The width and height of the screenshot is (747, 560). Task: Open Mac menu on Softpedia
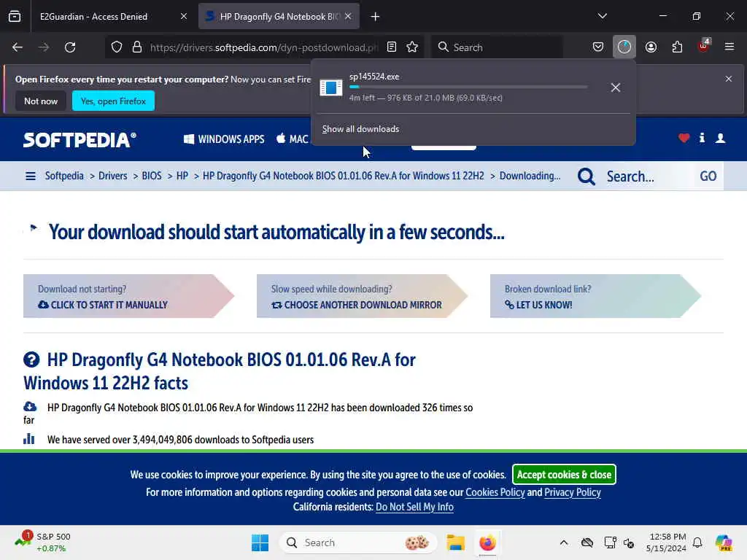point(293,139)
